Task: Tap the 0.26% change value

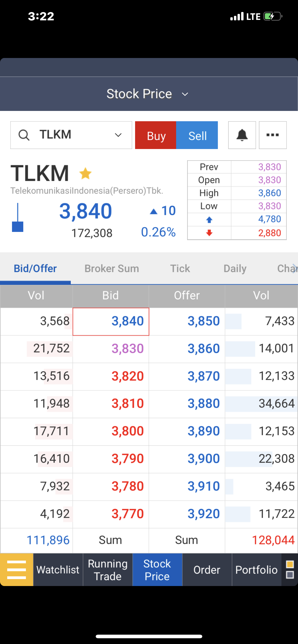Action: pyautogui.click(x=158, y=232)
